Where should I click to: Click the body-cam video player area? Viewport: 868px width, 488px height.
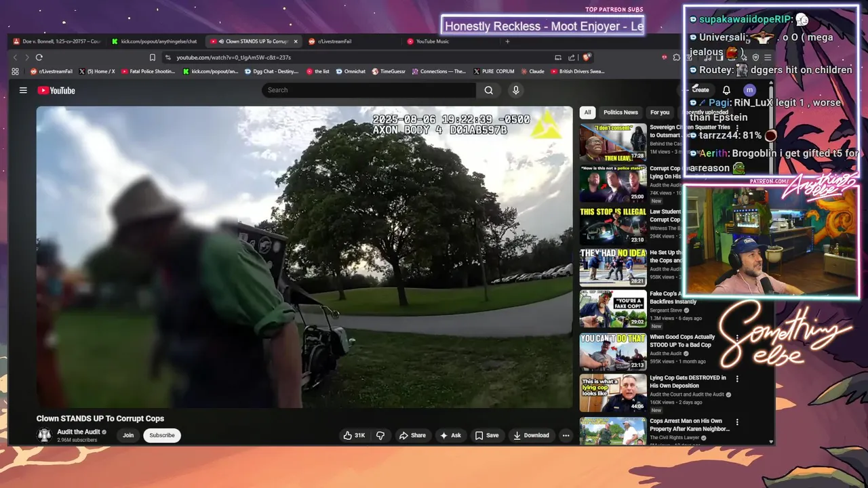point(304,257)
